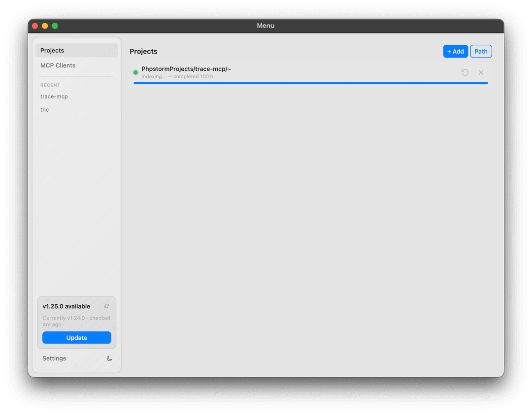Open recent project trace-mcp

pos(54,96)
